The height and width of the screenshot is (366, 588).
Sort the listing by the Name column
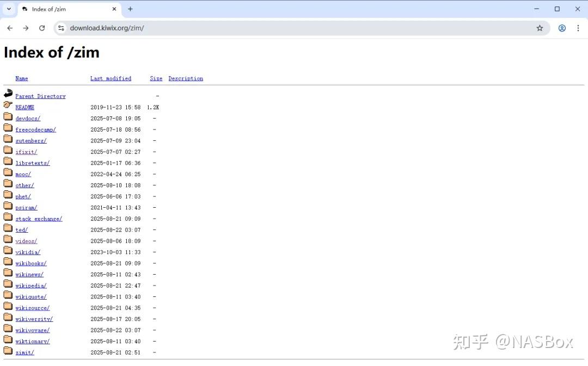pos(22,78)
